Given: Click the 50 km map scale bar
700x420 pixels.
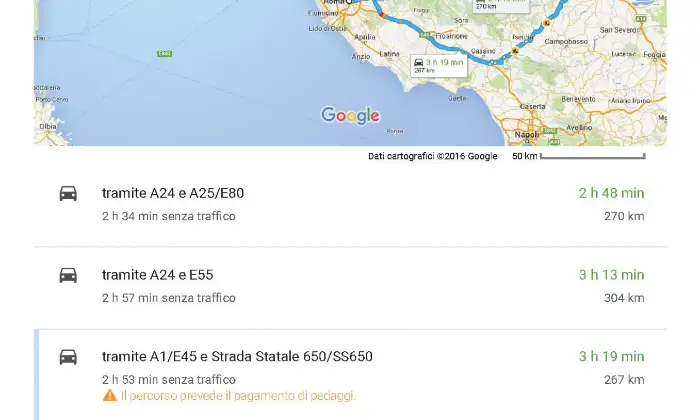Looking at the screenshot, I should pos(590,156).
